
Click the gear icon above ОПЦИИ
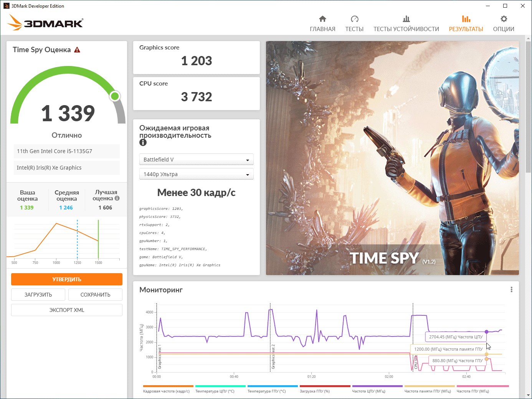click(504, 19)
